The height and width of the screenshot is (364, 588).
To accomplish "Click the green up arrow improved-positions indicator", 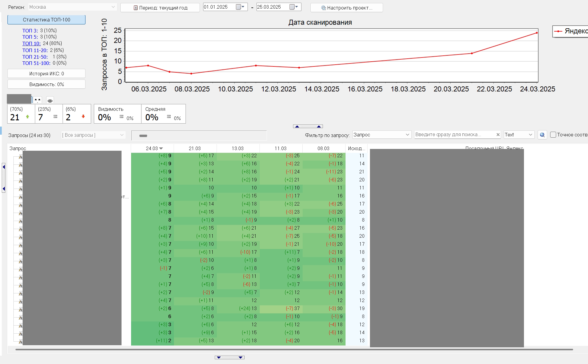I will [28, 117].
